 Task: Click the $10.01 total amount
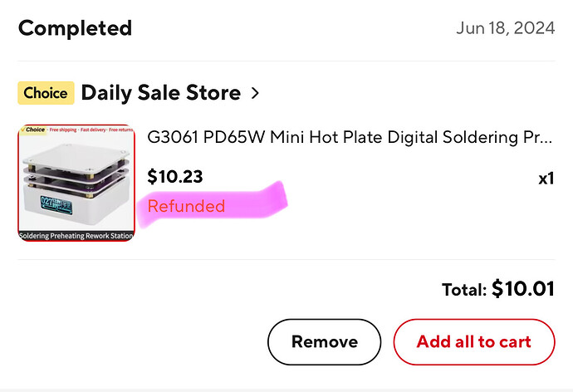[x=522, y=289]
